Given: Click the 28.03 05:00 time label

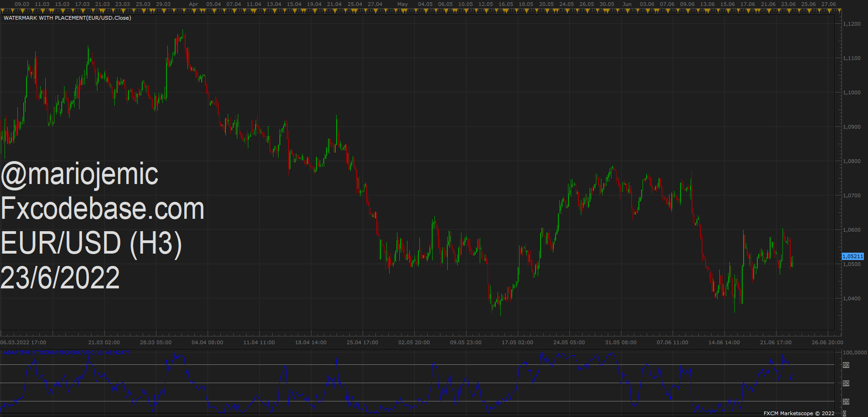Looking at the screenshot, I should [x=155, y=342].
